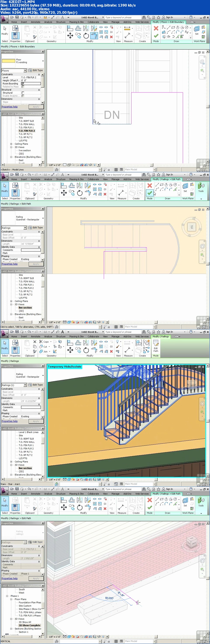Select Line draw tool in 00:07:53 Edit Path ribbon
Screen dimensions: 210x644
(157, 499)
